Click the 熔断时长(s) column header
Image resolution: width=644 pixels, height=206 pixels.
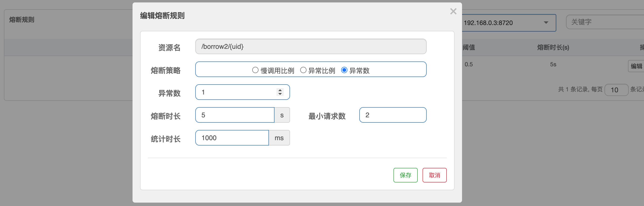[553, 47]
